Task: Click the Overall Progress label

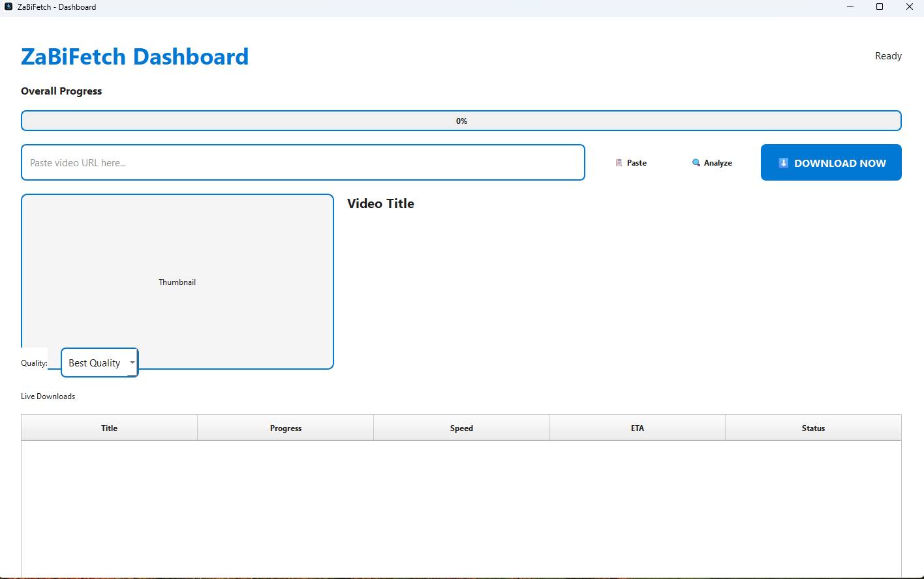Action: click(x=61, y=91)
